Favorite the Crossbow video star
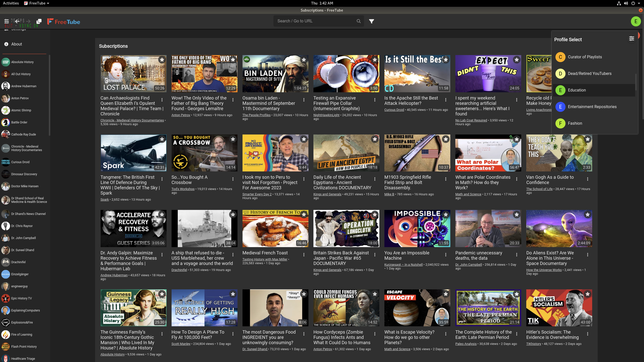 (233, 139)
